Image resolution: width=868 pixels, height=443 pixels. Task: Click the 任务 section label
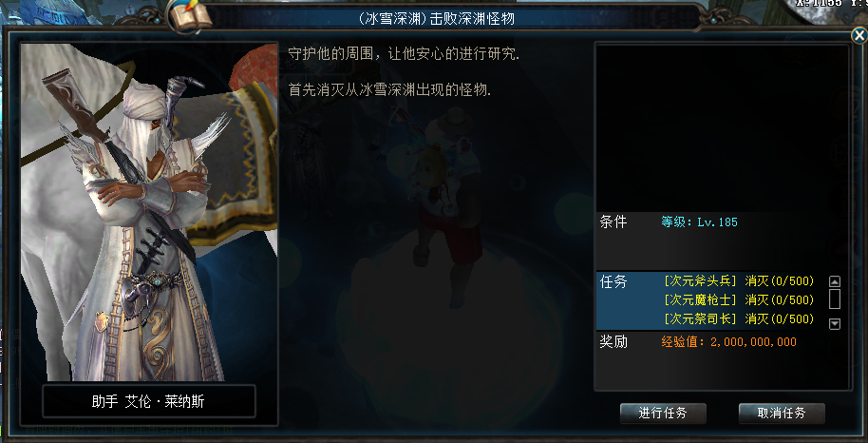[613, 281]
